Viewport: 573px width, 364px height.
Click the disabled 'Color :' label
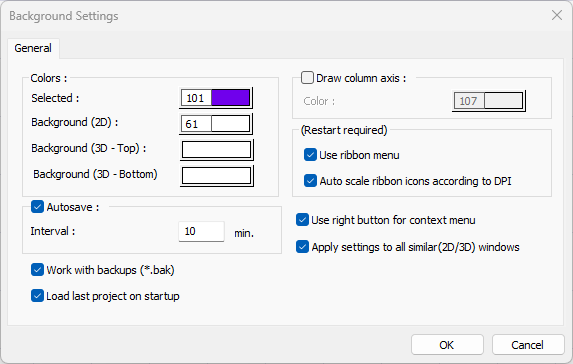pos(319,101)
